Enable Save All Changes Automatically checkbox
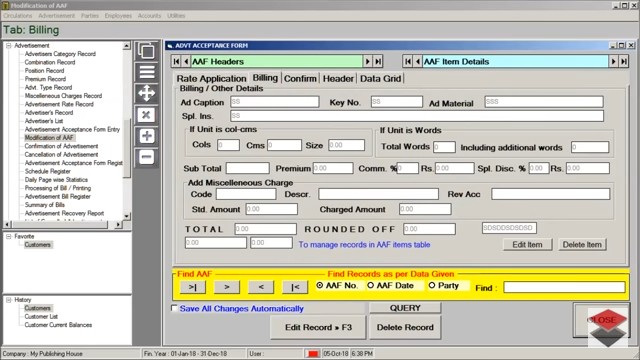The width and height of the screenshot is (640, 360). 174,308
